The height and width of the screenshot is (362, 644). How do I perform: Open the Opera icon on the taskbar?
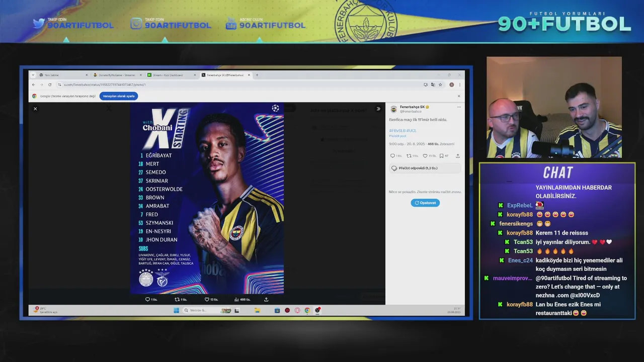[x=297, y=310]
